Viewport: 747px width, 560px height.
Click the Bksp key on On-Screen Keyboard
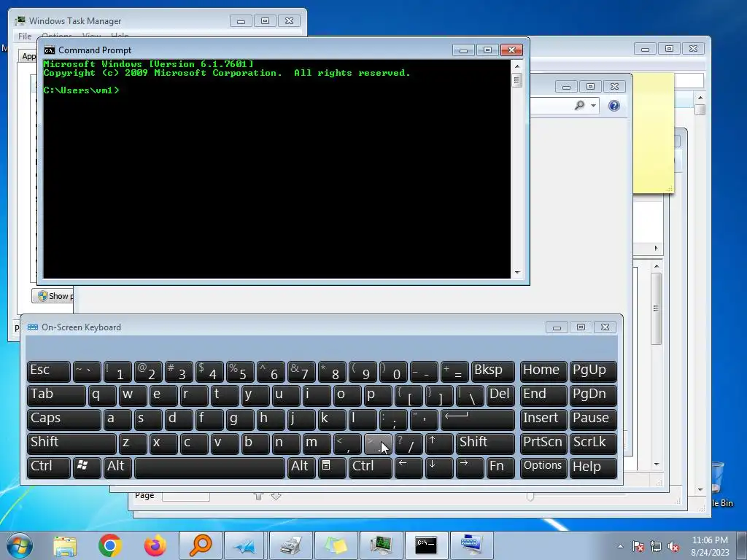492,371
